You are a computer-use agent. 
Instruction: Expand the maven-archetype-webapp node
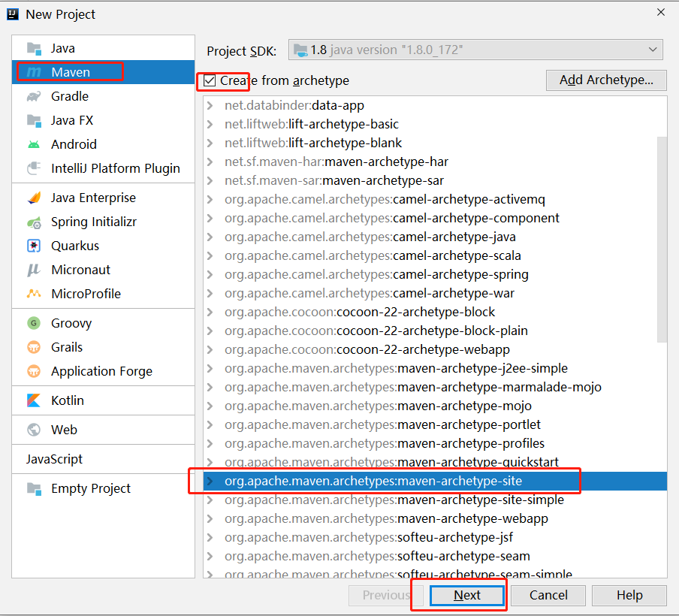coord(210,518)
